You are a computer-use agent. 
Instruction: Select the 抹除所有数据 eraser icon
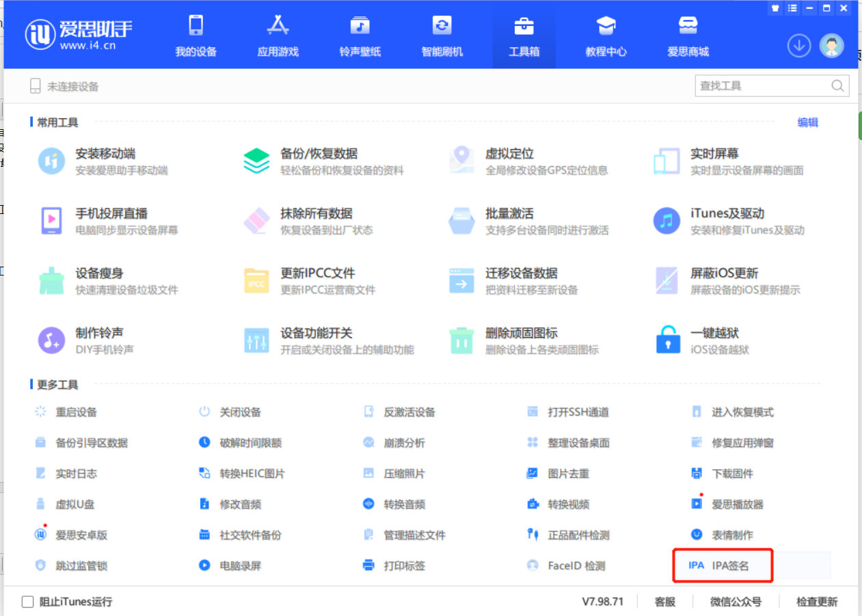tap(257, 221)
